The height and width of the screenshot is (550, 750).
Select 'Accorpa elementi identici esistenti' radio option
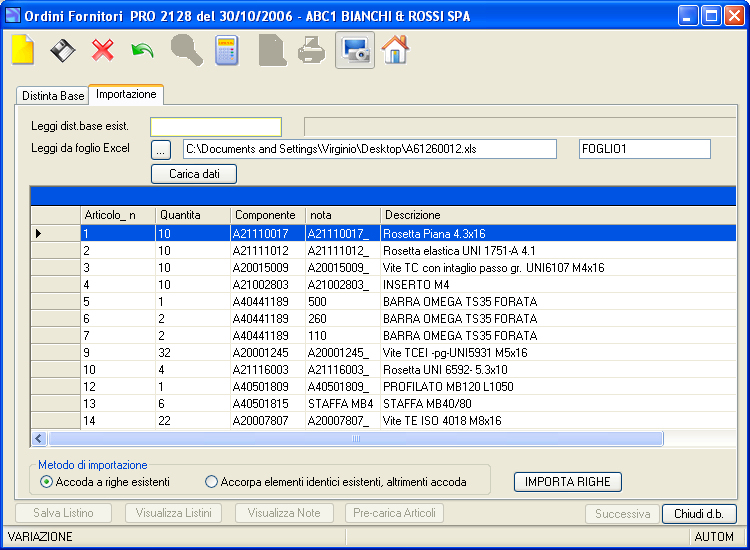(211, 482)
